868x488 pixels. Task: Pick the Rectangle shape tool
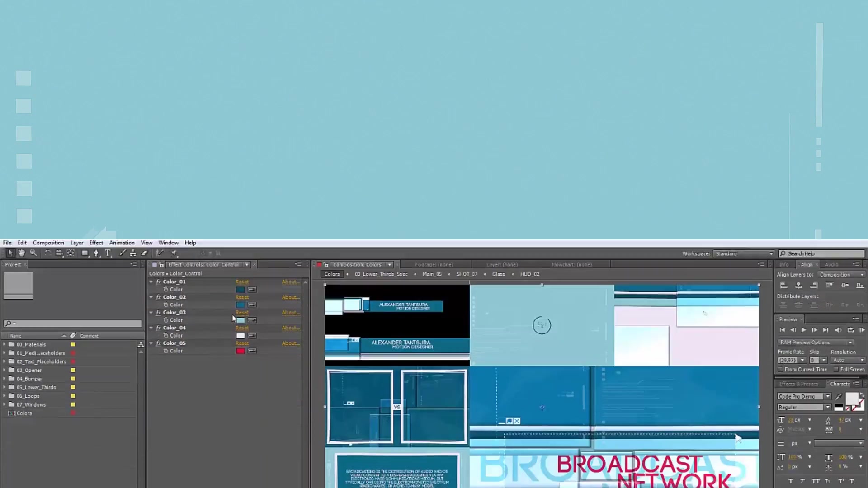coord(85,253)
